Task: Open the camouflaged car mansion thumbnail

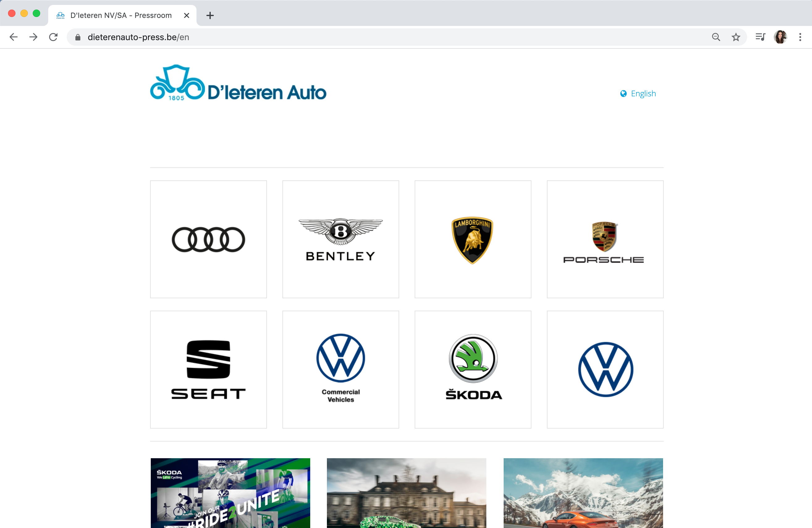Action: pos(407,493)
